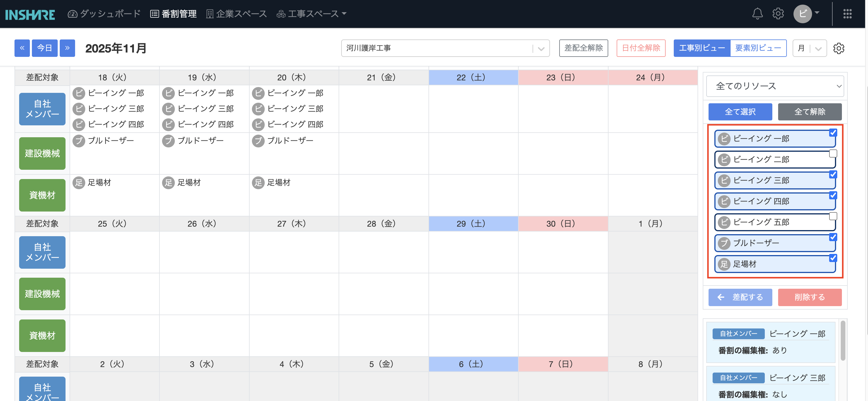Click 建設機械 button in 18–24 week
Image resolution: width=868 pixels, height=401 pixels.
click(42, 153)
